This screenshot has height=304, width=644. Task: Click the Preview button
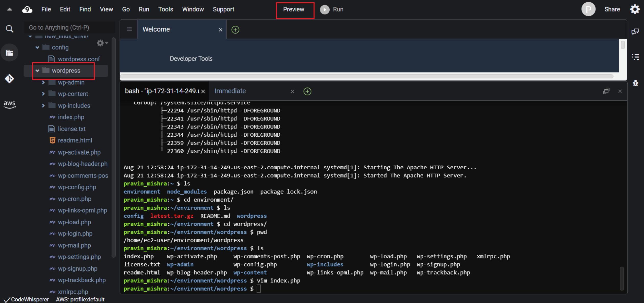[294, 9]
